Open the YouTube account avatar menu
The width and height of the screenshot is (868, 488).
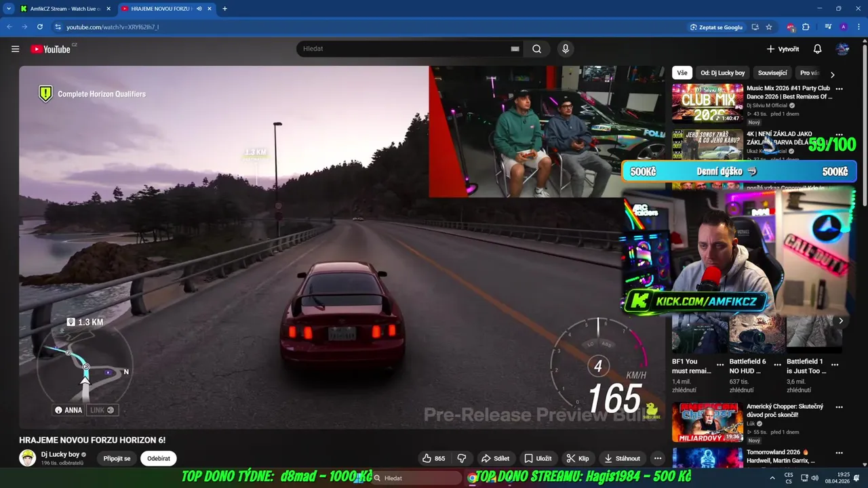tap(842, 49)
